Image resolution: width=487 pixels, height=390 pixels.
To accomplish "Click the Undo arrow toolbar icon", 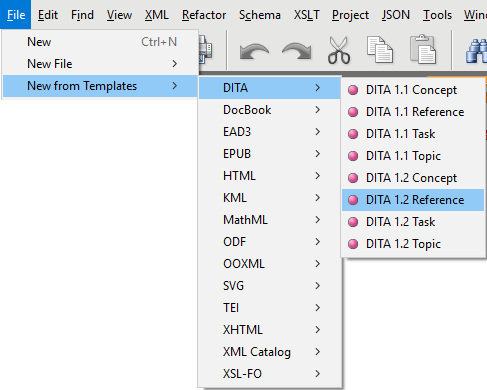I will click(254, 51).
